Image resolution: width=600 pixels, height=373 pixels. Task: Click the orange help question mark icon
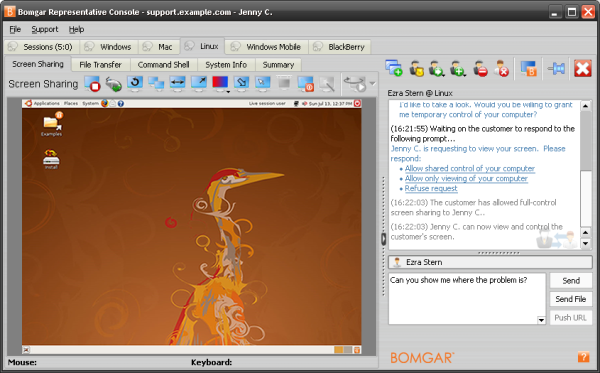tap(583, 357)
